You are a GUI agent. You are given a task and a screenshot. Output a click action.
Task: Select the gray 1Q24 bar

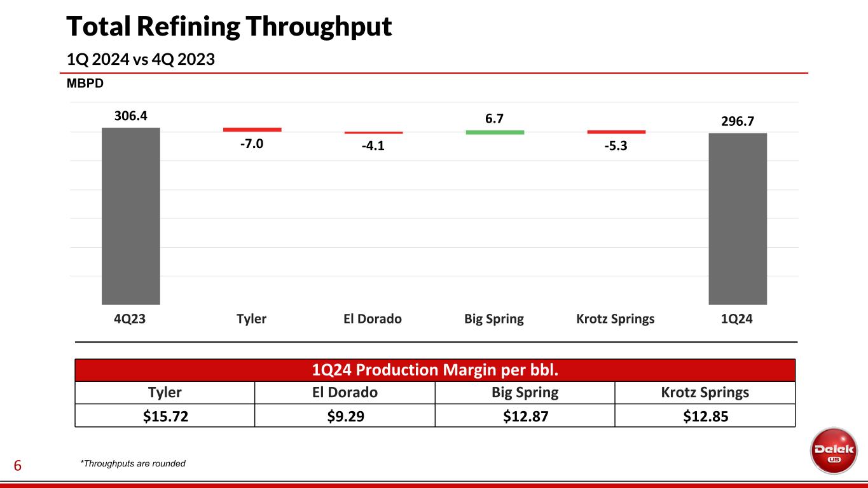tap(738, 219)
